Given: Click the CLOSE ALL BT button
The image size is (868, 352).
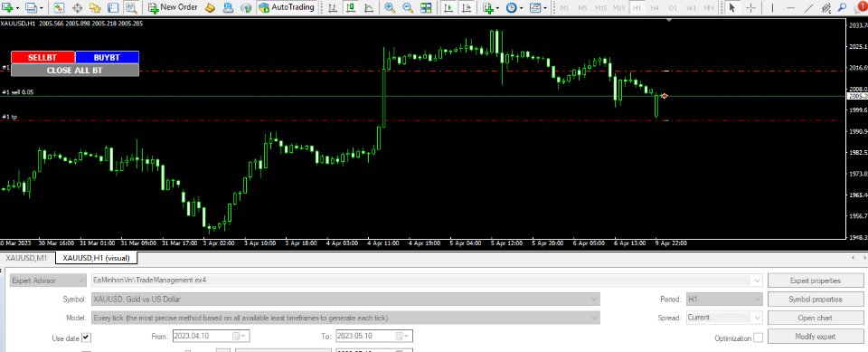Looking at the screenshot, I should (x=75, y=71).
